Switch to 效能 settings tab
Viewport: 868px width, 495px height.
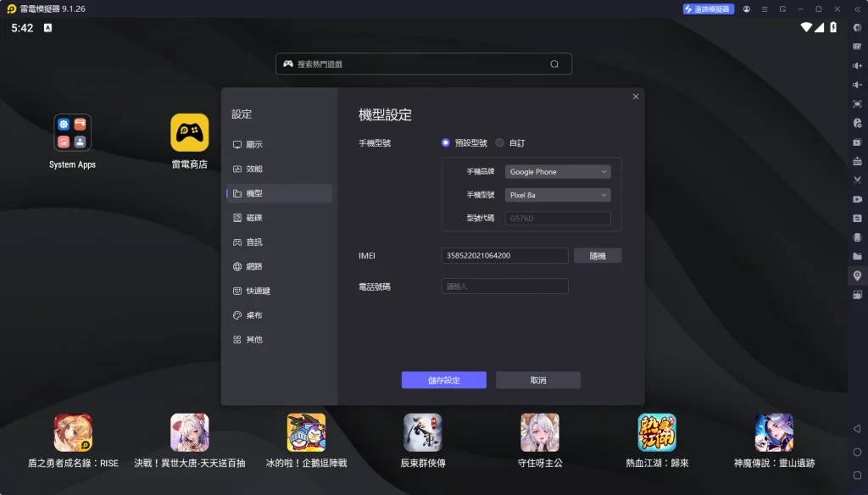(x=279, y=169)
